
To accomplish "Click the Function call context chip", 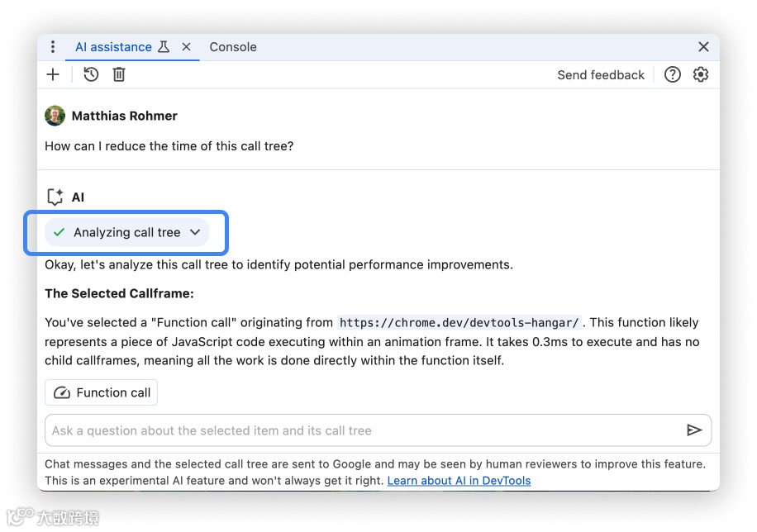I will (102, 392).
